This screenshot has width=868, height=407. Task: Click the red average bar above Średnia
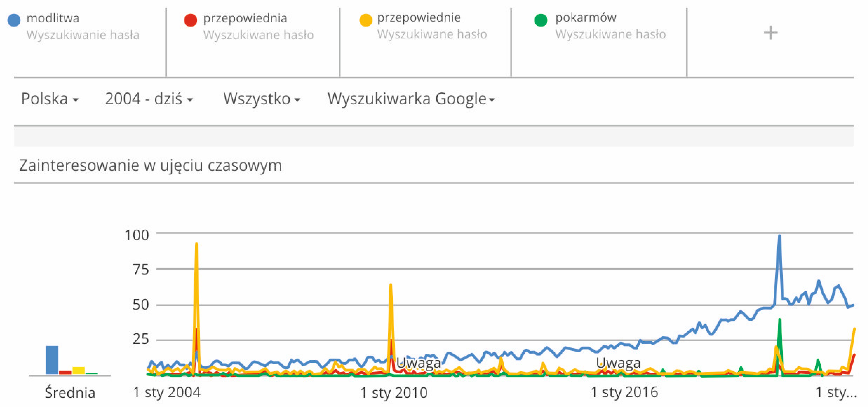[x=65, y=372]
